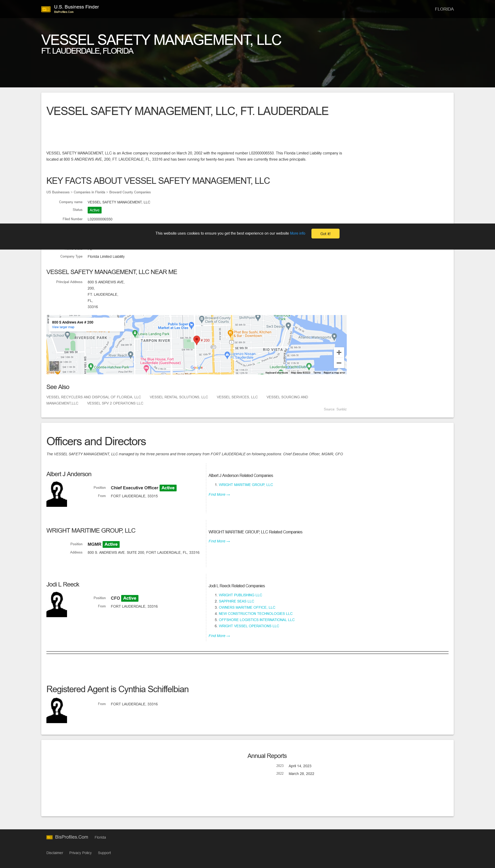Open VESSEL SERVICES, LLC link
The height and width of the screenshot is (868, 495).
coord(237,397)
